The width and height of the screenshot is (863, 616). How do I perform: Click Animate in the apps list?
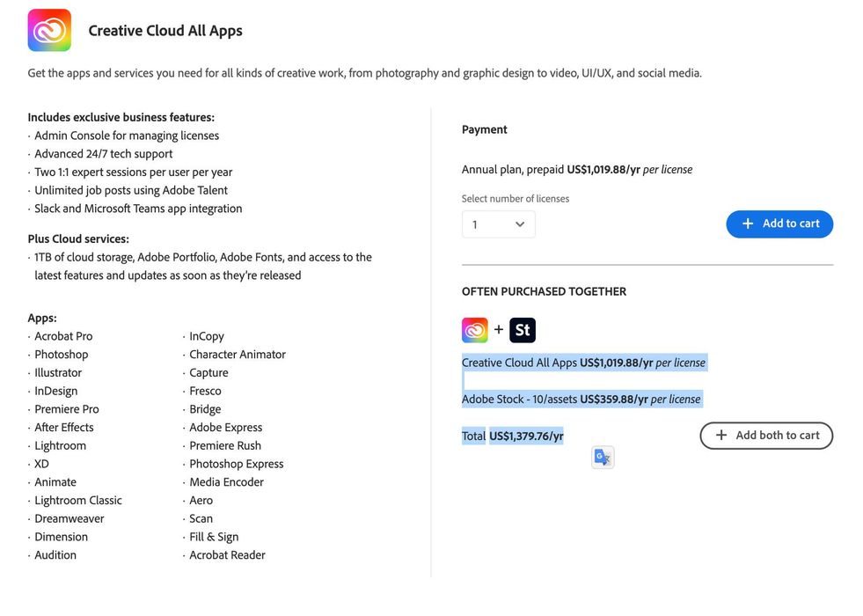pyautogui.click(x=55, y=481)
